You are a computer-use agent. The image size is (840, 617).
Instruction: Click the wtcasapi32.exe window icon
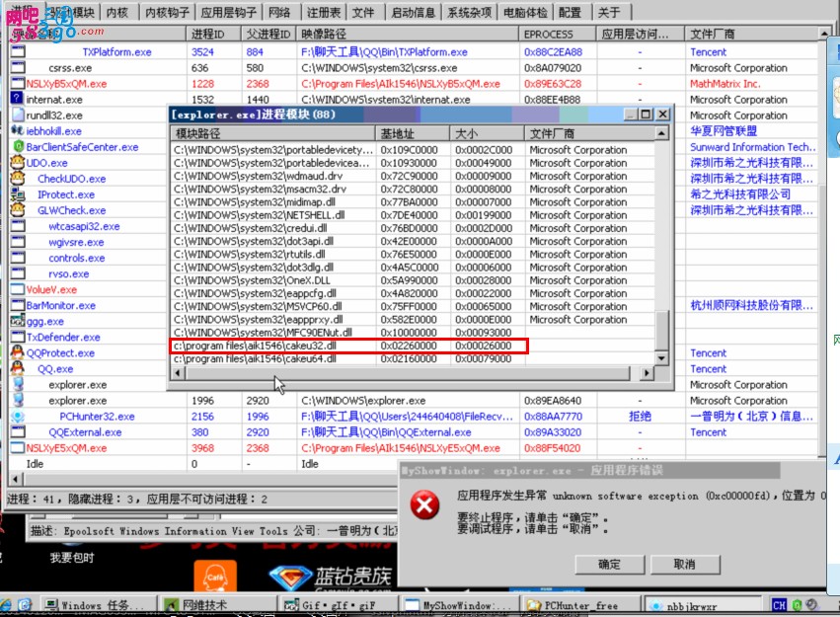coord(18,226)
